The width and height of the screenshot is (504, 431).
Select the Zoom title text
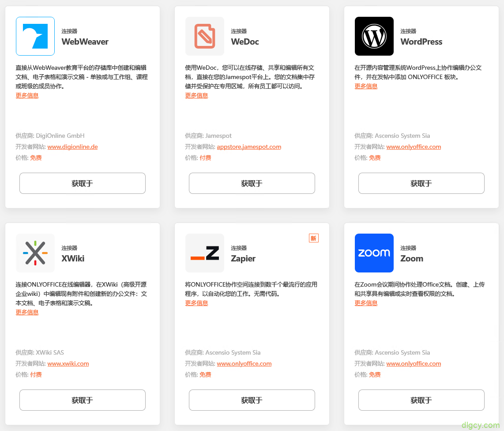411,259
